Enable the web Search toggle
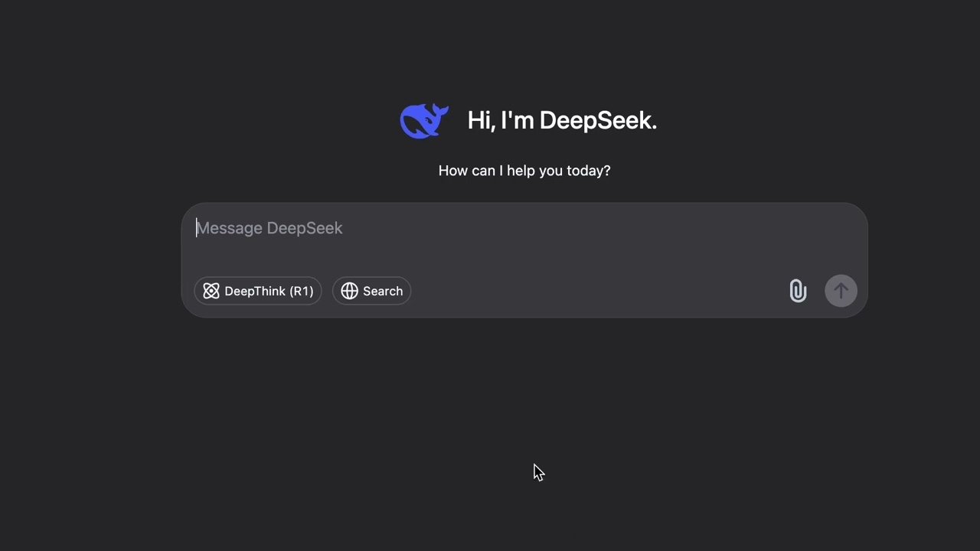980x551 pixels. point(372,291)
